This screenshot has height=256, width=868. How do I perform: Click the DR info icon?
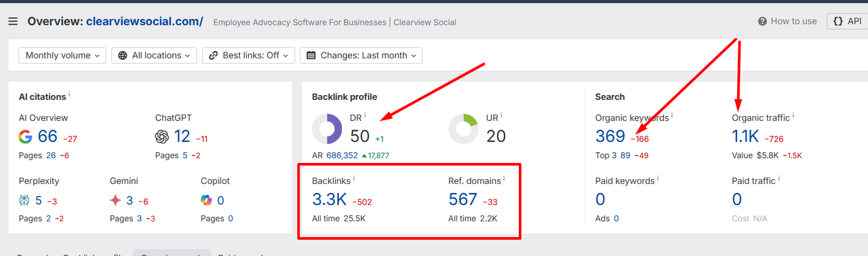[365, 115]
